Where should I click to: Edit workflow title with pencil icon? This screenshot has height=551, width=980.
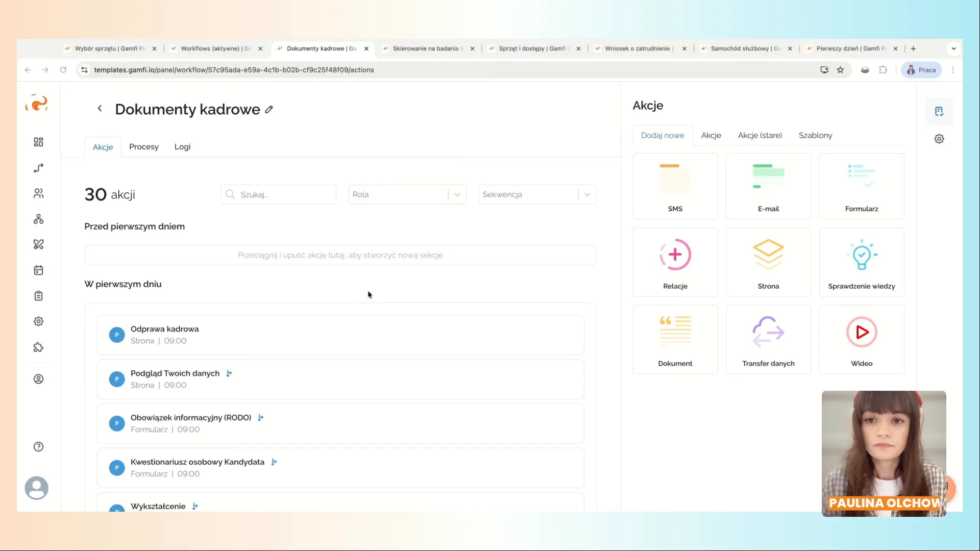(x=269, y=110)
